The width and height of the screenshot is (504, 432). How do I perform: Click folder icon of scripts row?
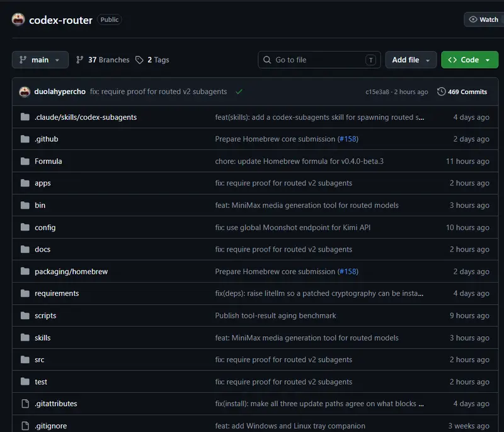(25, 315)
